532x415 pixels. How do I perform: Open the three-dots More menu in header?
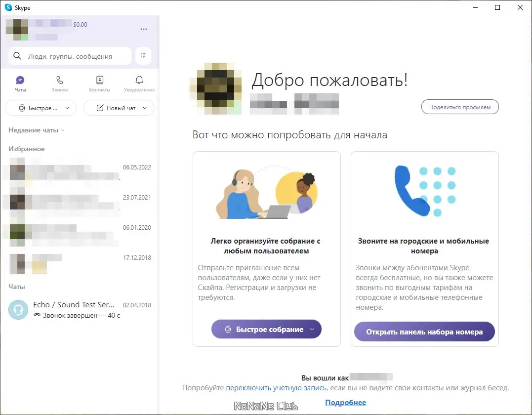point(144,29)
